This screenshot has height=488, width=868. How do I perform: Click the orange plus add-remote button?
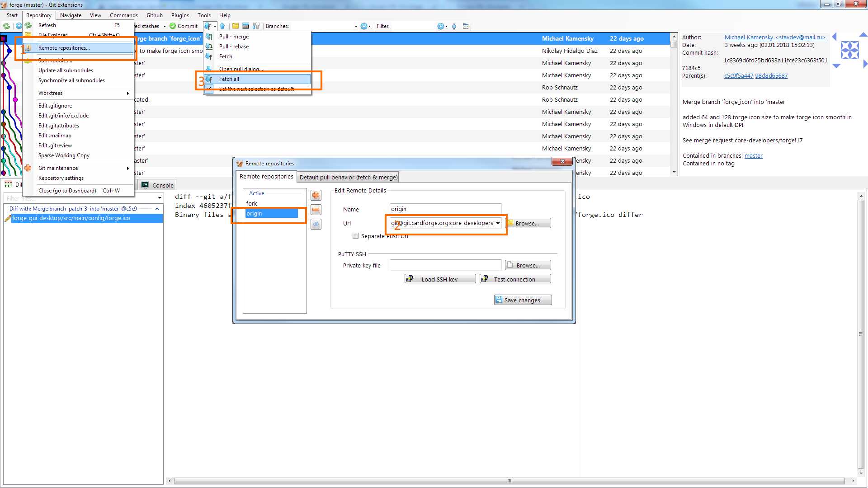coord(316,195)
